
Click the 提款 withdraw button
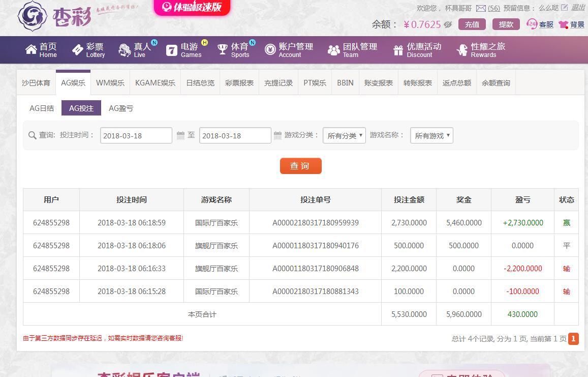(x=506, y=24)
